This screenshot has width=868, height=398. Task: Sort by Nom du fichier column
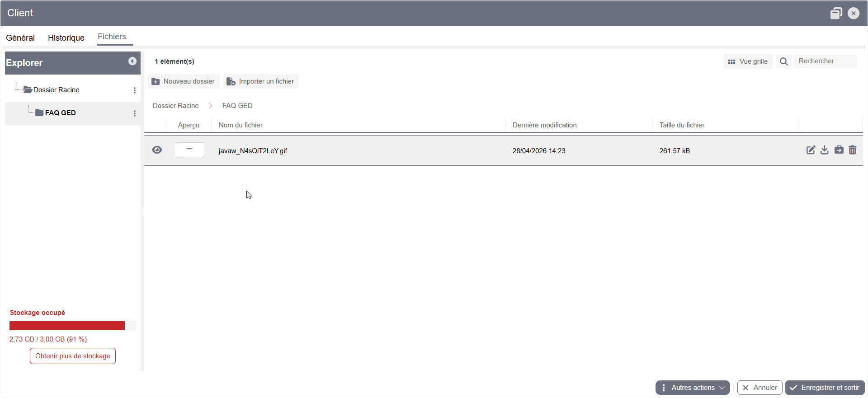(x=241, y=125)
